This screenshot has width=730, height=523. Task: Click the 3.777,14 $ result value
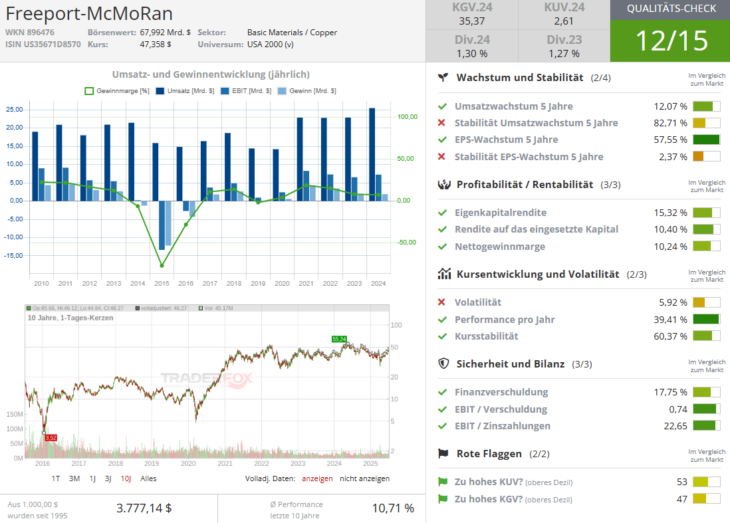pyautogui.click(x=144, y=508)
